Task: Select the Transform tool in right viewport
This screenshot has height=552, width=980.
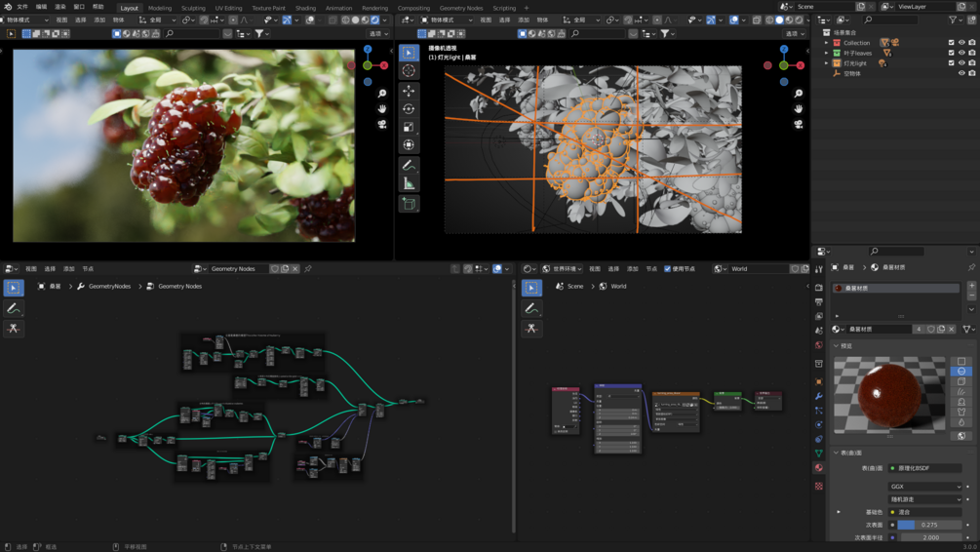Action: (409, 145)
